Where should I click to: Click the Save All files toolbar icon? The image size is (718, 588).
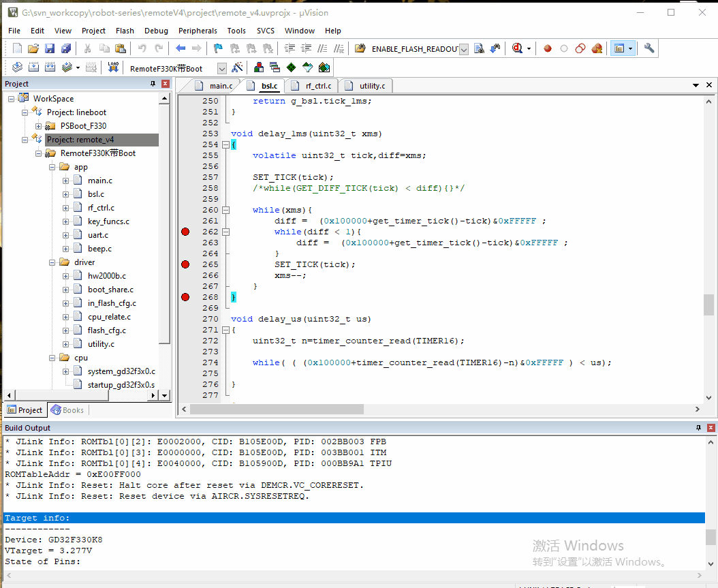[x=66, y=48]
